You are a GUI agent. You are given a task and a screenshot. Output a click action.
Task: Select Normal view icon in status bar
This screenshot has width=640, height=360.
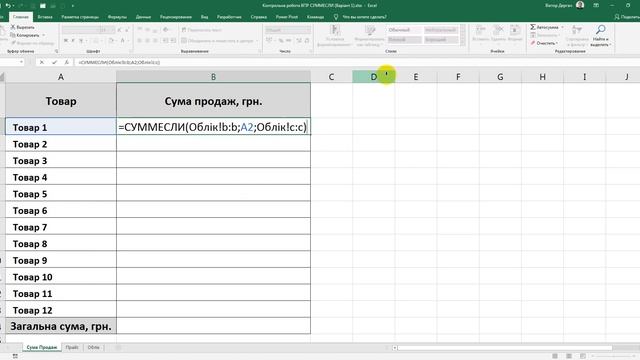(x=555, y=356)
